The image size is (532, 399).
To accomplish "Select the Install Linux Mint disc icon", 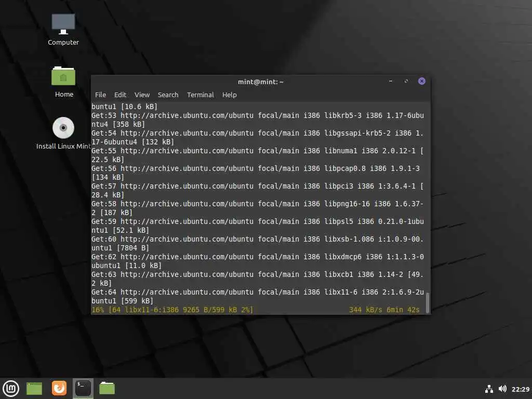I will pos(63,134).
